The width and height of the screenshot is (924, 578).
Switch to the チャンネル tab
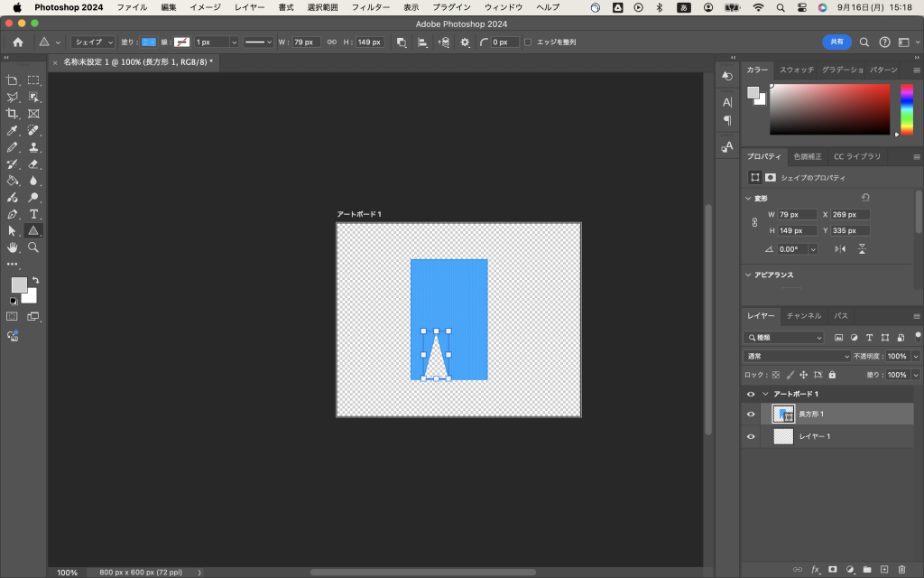[803, 316]
